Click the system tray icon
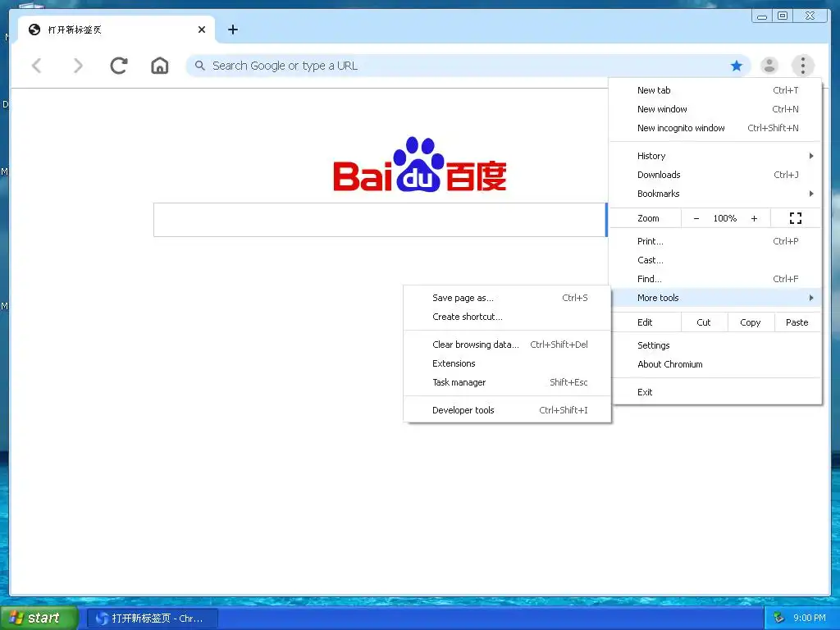This screenshot has height=630, width=840. [x=778, y=618]
